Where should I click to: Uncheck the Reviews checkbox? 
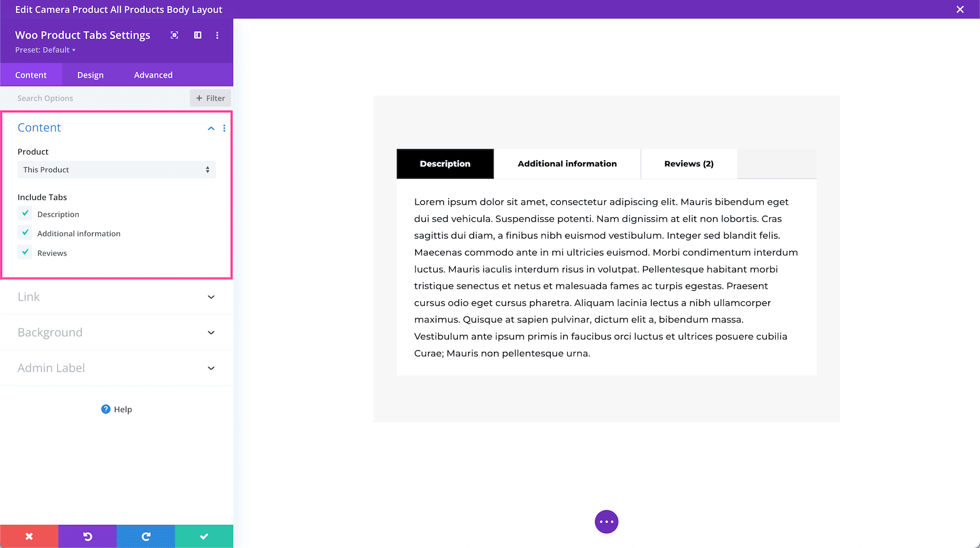pyautogui.click(x=25, y=252)
